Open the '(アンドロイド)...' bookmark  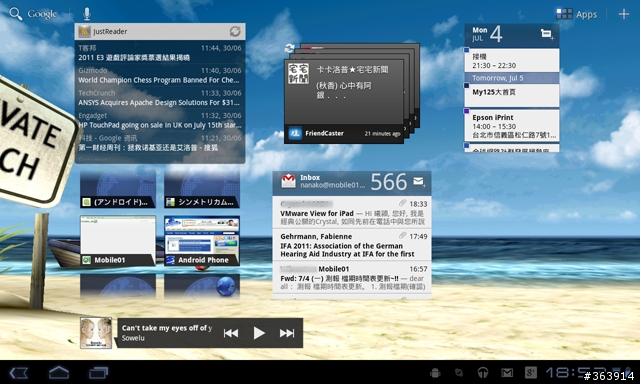[x=118, y=190]
